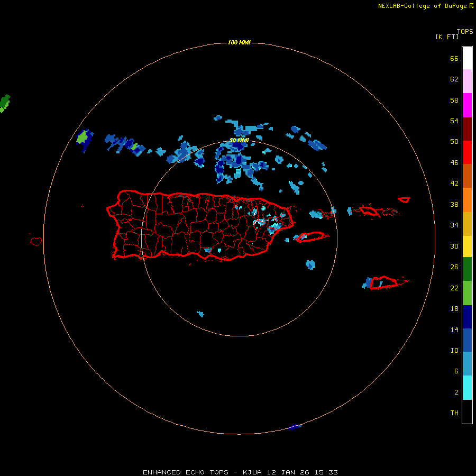Pick the light green legend swatch
The height and width of the screenshot is (476, 476).
click(x=467, y=293)
